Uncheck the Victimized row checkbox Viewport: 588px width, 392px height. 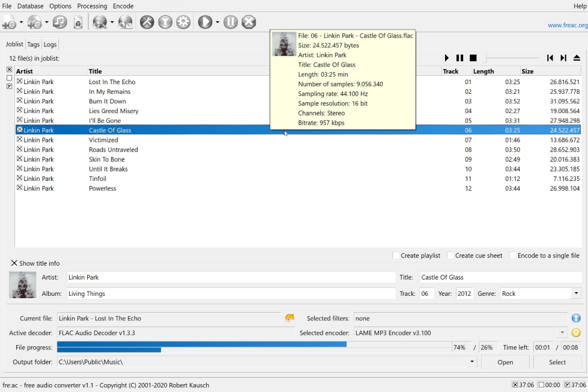pyautogui.click(x=19, y=139)
